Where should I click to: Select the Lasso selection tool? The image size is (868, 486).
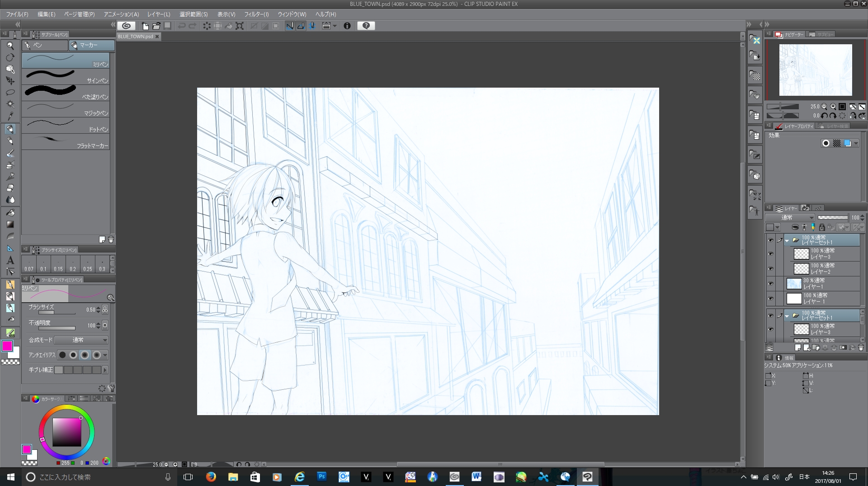10,92
